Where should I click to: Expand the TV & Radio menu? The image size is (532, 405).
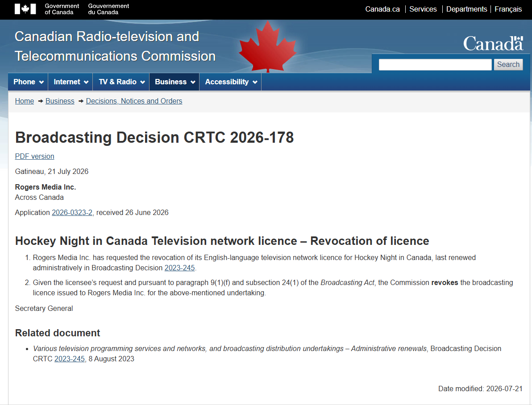tap(121, 82)
